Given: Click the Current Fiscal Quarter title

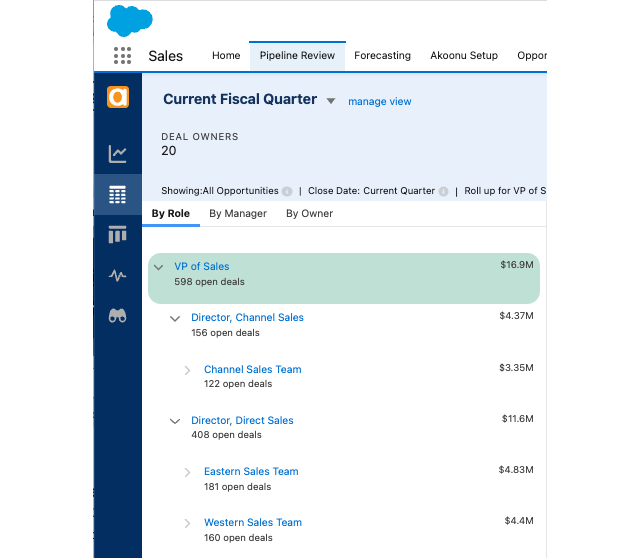Looking at the screenshot, I should pyautogui.click(x=240, y=99).
